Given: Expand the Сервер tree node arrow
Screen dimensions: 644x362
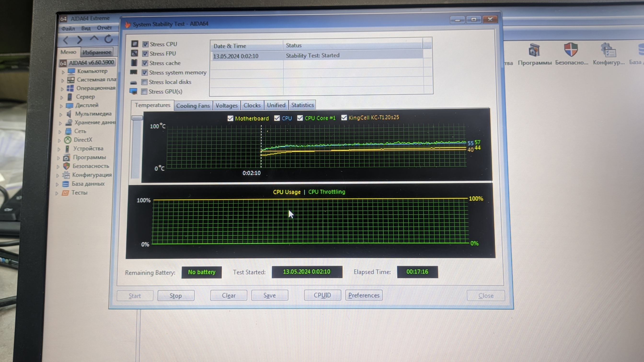Looking at the screenshot, I should pos(62,98).
